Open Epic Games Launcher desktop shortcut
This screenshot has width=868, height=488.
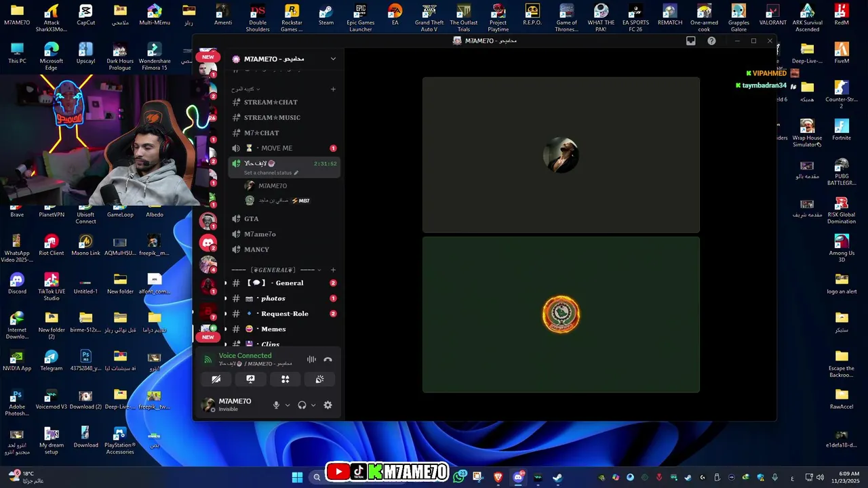(361, 17)
